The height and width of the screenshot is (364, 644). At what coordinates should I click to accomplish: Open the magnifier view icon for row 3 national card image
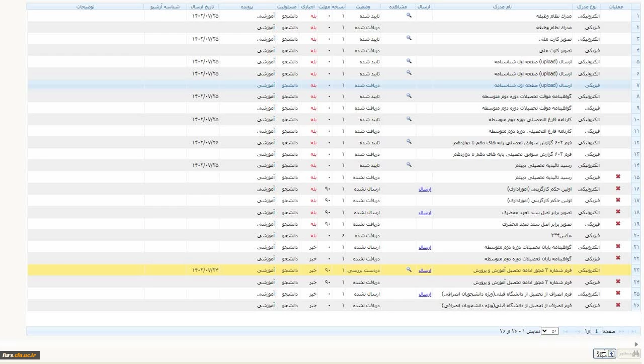(x=409, y=38)
